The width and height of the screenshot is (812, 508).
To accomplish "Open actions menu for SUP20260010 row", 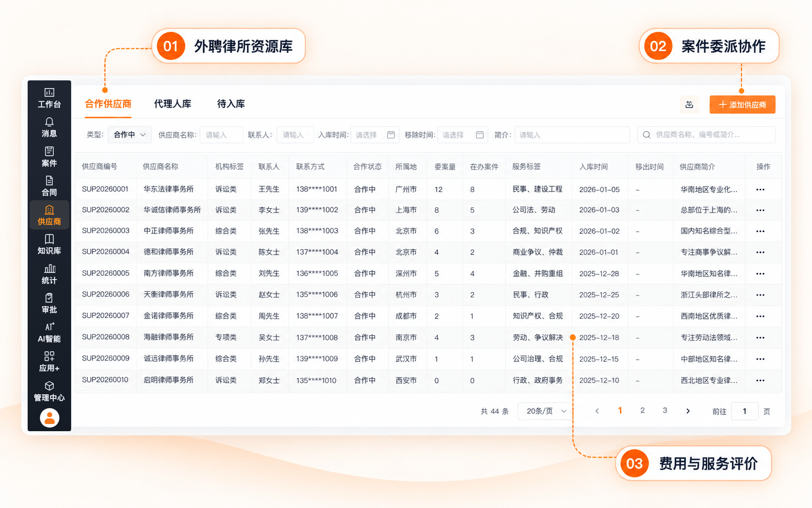I will pyautogui.click(x=760, y=380).
